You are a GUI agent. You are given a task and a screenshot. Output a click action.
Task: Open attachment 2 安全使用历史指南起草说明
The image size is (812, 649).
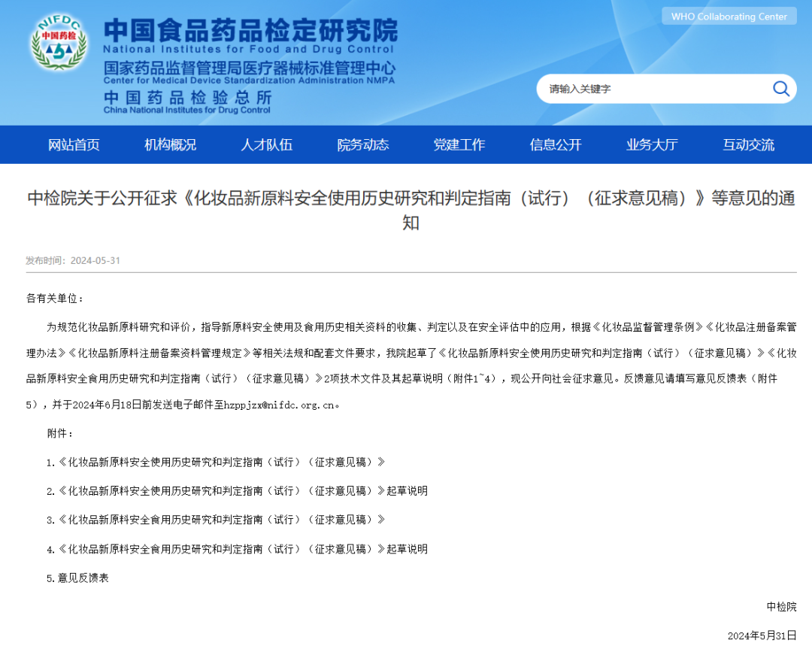237,490
